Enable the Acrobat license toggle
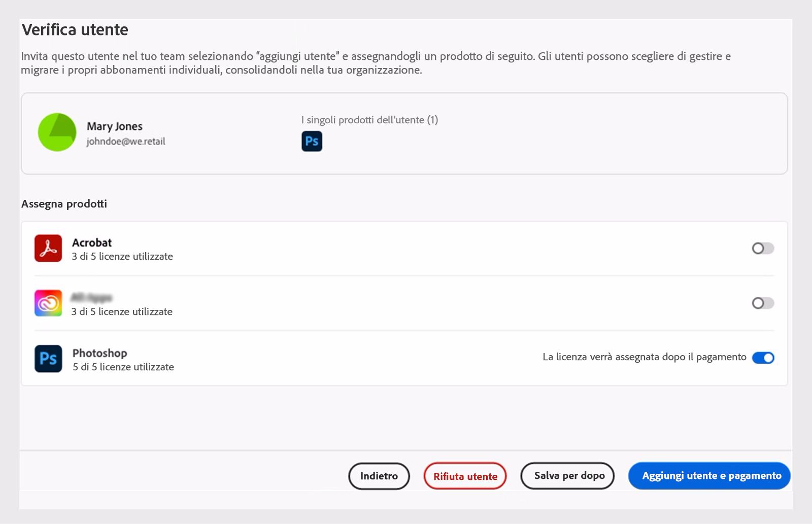The height and width of the screenshot is (524, 812). (763, 248)
